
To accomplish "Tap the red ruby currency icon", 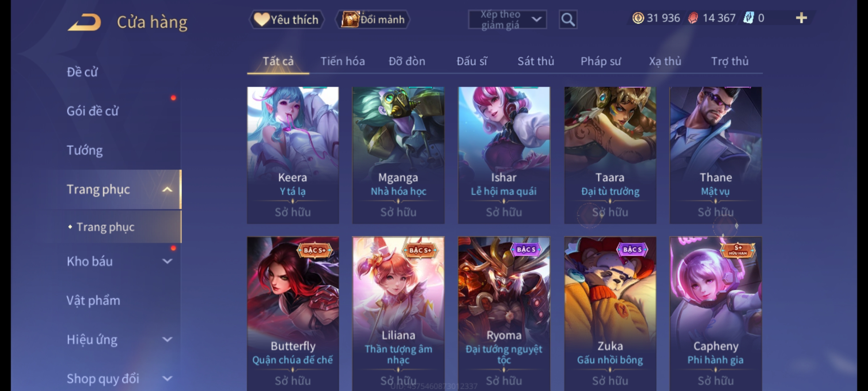I will [693, 18].
